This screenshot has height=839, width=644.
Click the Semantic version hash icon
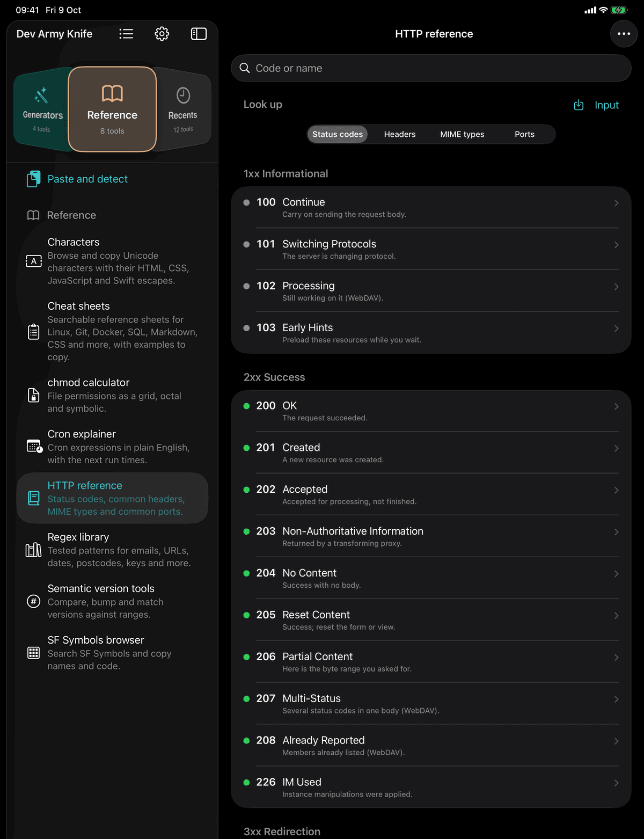click(x=34, y=601)
